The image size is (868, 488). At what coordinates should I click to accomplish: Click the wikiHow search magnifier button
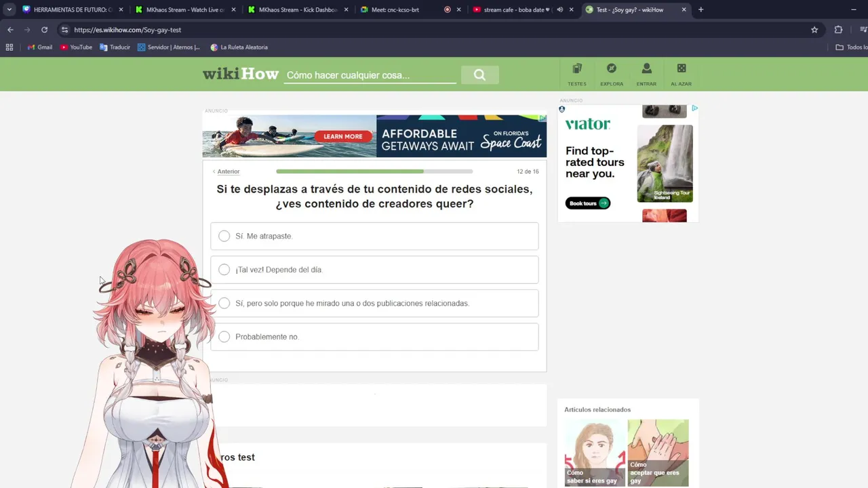[479, 75]
